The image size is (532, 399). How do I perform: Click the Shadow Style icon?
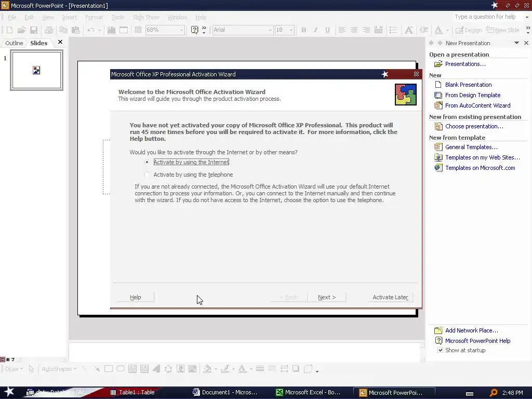coord(296,369)
